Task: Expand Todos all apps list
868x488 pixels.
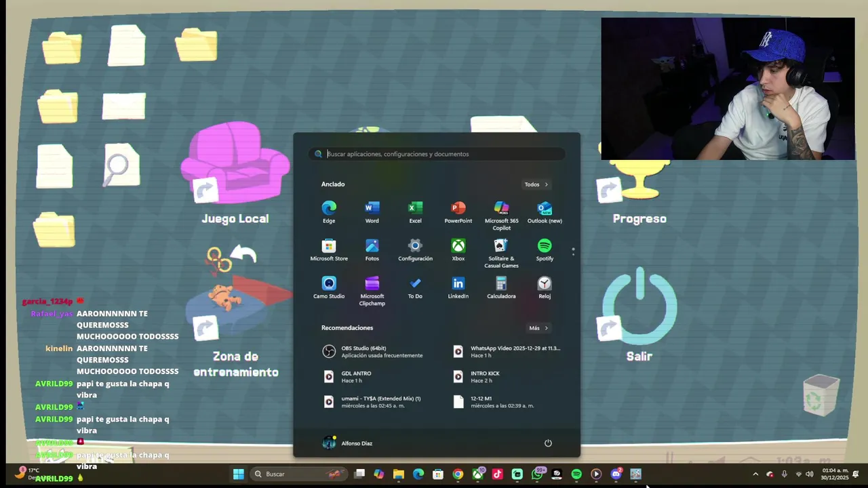Action: 536,184
